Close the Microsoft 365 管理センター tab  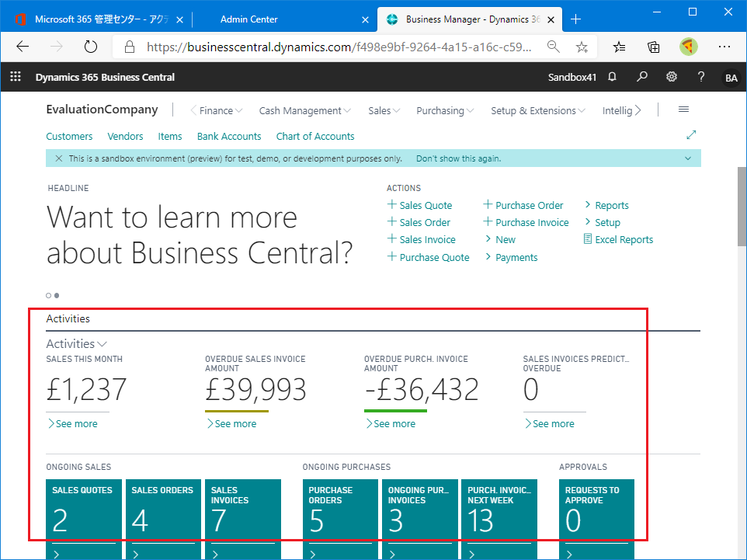[x=179, y=19]
